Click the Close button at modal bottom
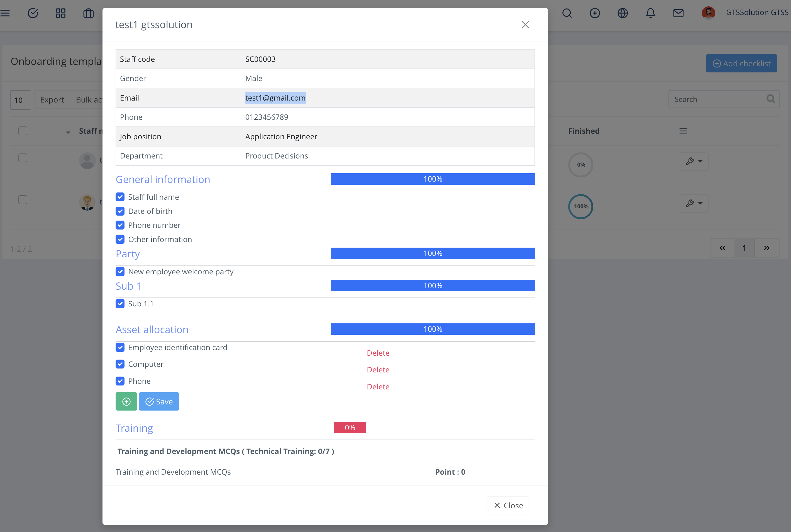The height and width of the screenshot is (532, 791). pos(508,506)
